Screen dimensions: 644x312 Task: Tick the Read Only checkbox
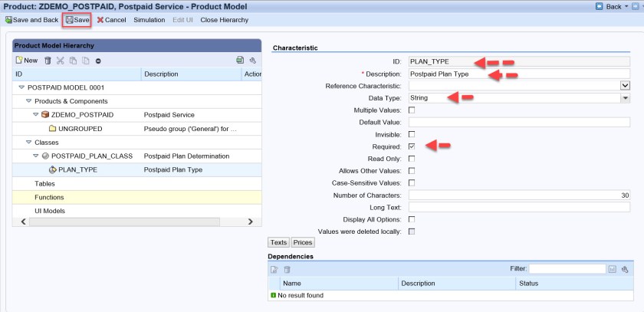point(412,158)
